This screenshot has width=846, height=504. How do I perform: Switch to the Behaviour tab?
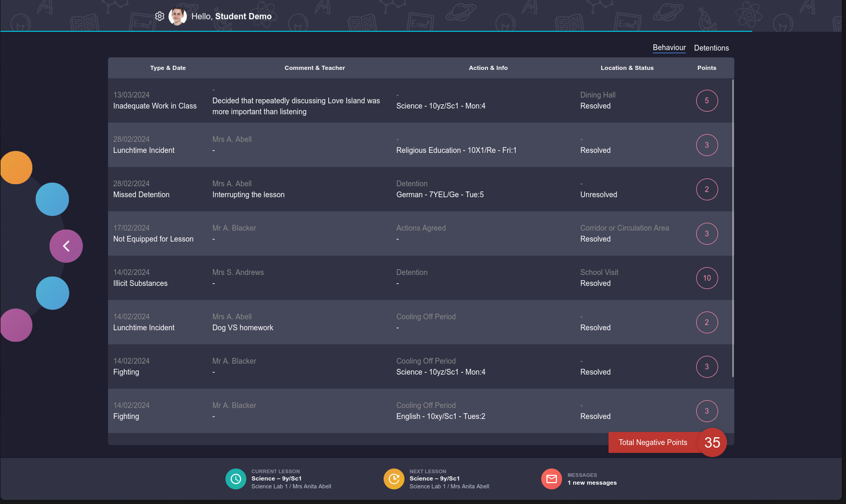coord(669,47)
